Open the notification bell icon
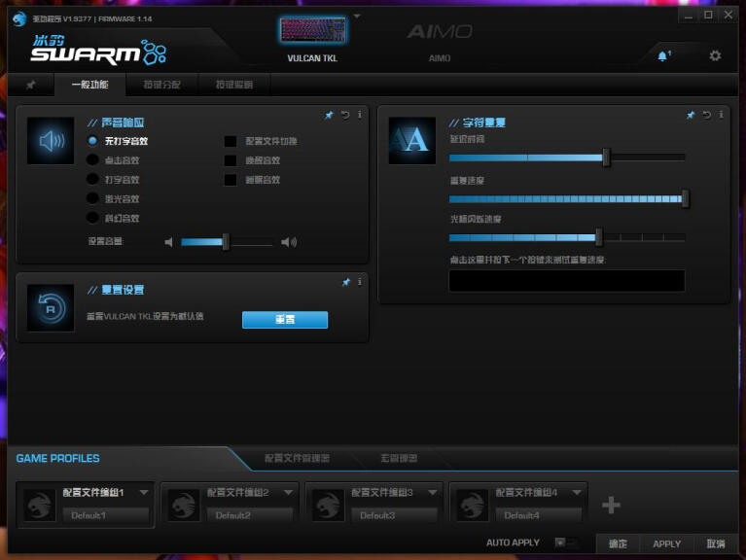 (x=663, y=56)
